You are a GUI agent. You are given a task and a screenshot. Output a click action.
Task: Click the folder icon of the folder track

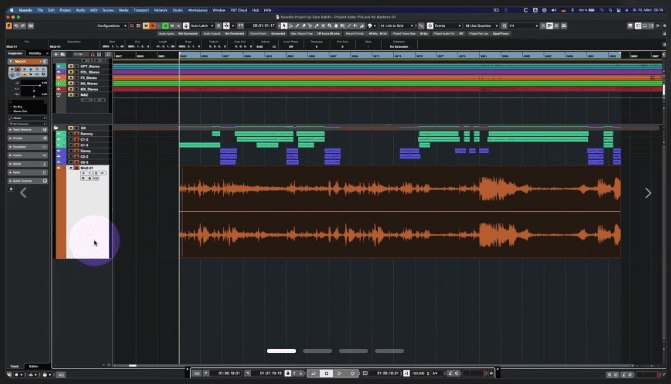(x=56, y=128)
